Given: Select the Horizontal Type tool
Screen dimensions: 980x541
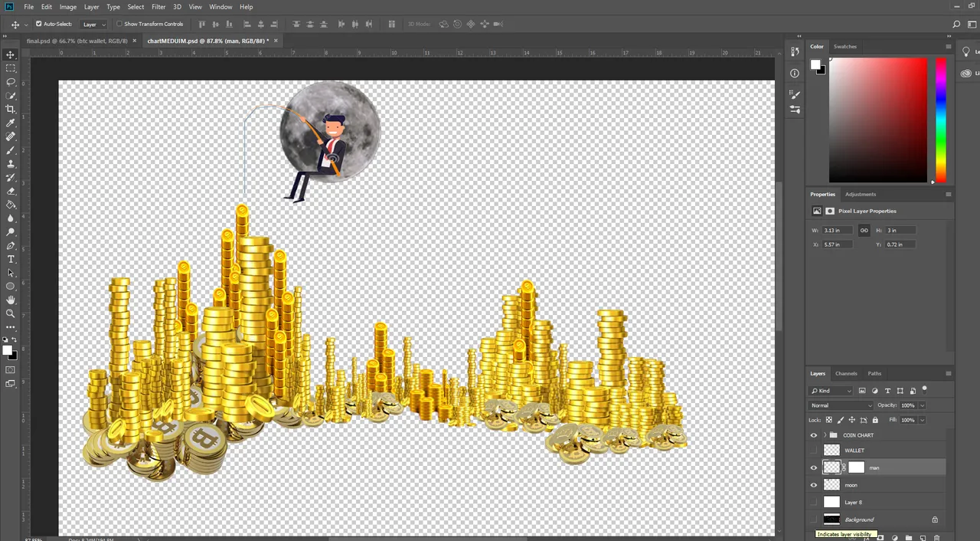Looking at the screenshot, I should (11, 259).
